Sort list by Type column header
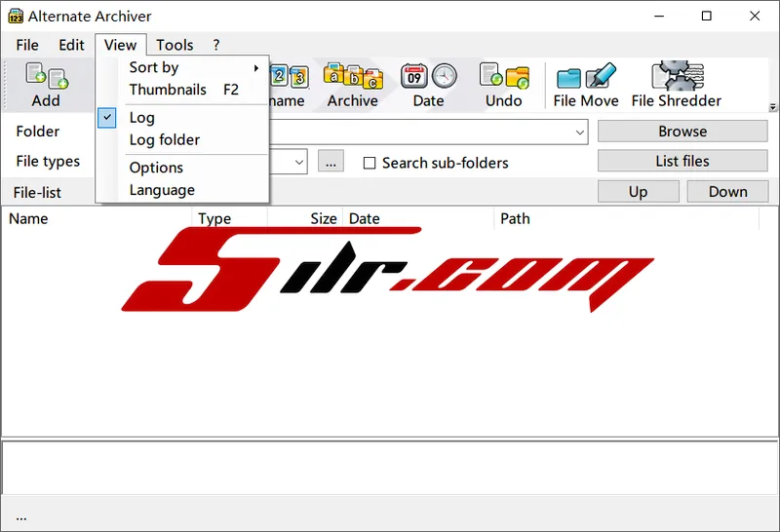The width and height of the screenshot is (780, 532). tap(229, 219)
